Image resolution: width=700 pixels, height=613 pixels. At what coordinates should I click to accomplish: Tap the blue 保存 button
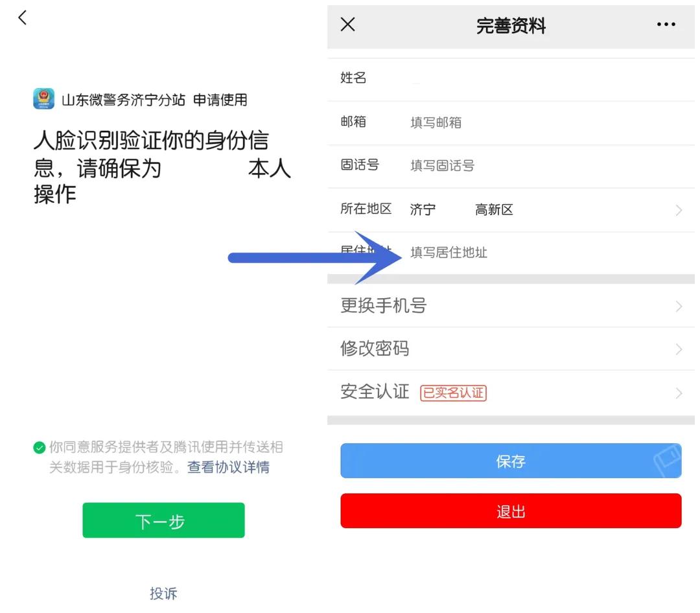coord(511,461)
